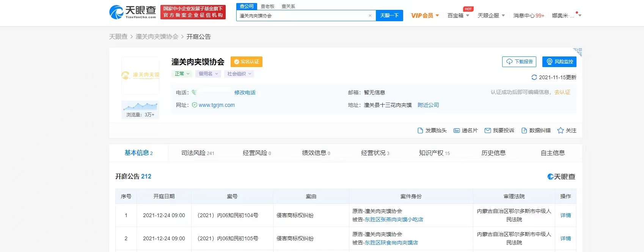The height and width of the screenshot is (252, 644).
Task: Open the VIP会员 dropdown
Action: pyautogui.click(x=425, y=16)
